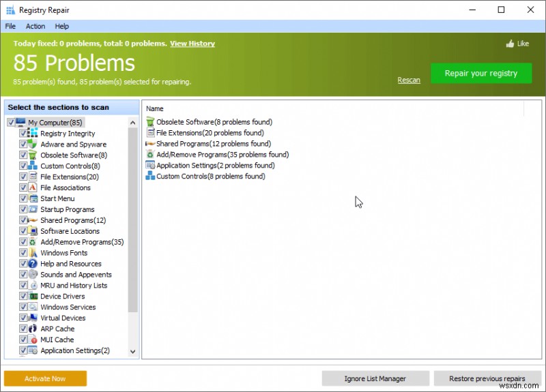Image resolution: width=546 pixels, height=392 pixels.
Task: Click the Software Locations icon
Action: (32, 231)
